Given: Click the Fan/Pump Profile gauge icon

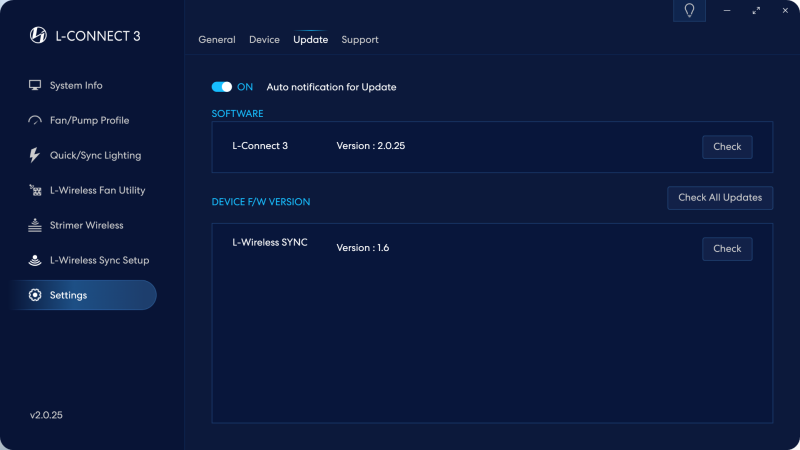Looking at the screenshot, I should (x=35, y=120).
